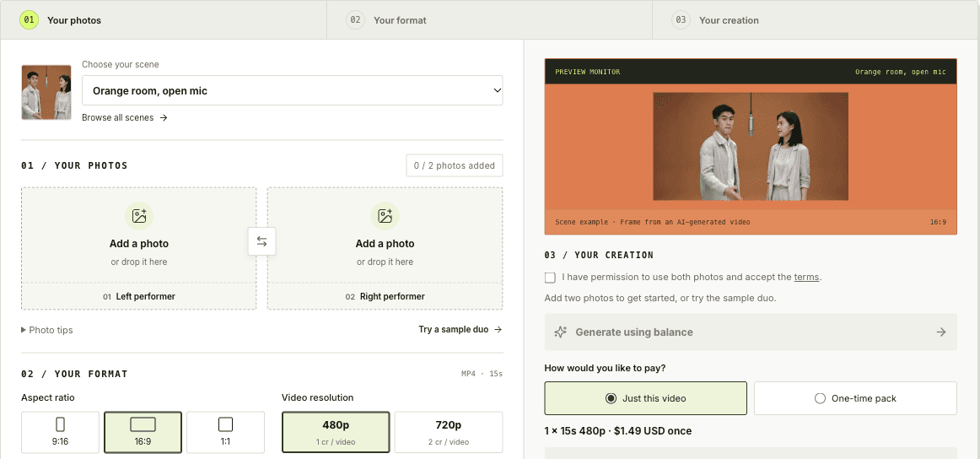Open the terms link
This screenshot has height=459, width=980.
coord(806,277)
